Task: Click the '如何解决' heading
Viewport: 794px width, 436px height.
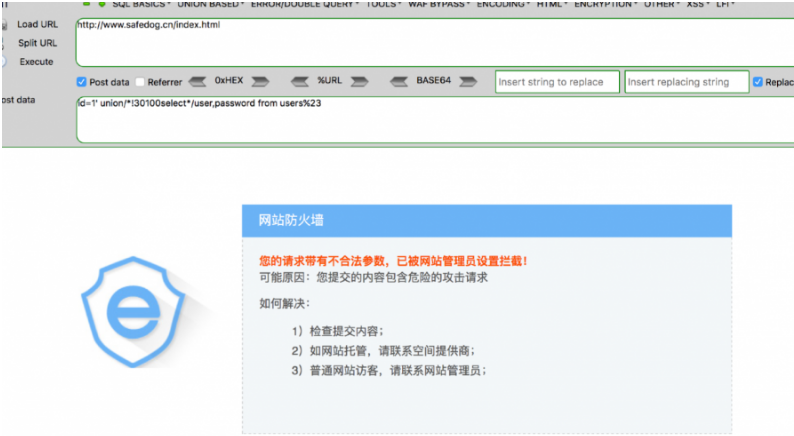Action: pos(285,304)
